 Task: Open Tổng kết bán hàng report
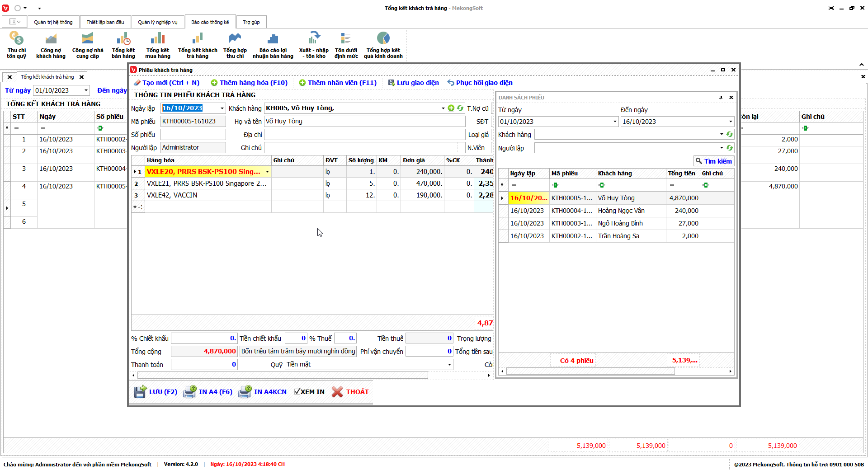[123, 45]
